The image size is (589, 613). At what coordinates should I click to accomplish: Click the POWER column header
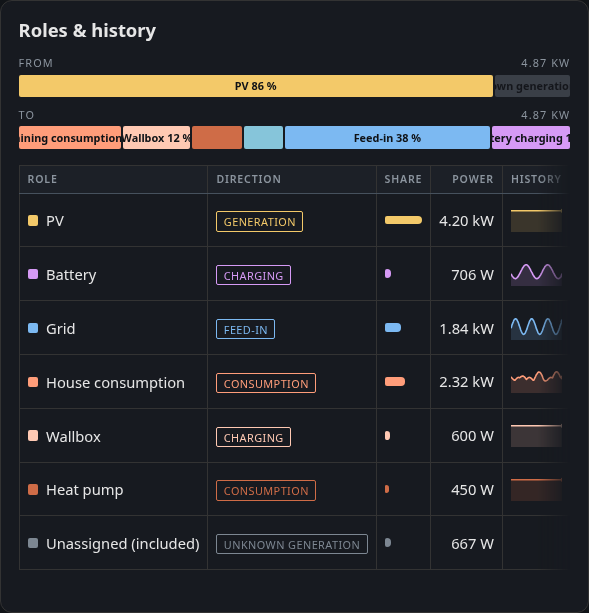[x=473, y=179]
